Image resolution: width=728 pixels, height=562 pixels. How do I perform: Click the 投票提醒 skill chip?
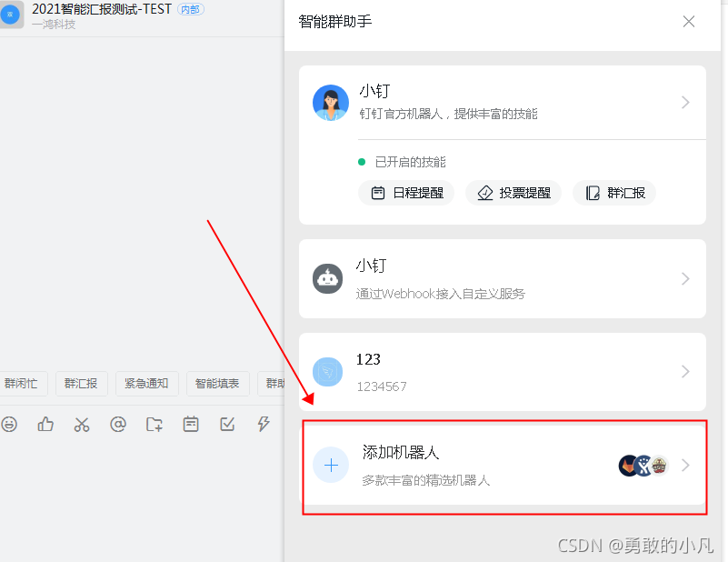(x=514, y=193)
